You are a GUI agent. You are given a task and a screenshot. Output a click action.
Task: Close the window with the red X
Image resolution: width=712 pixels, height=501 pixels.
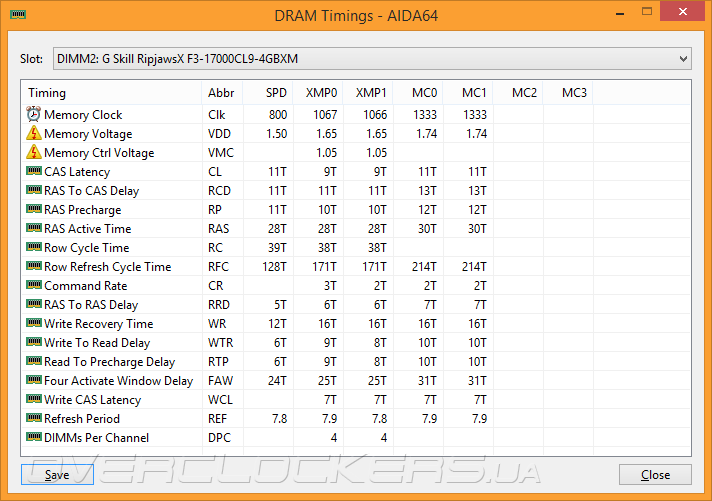click(x=682, y=11)
